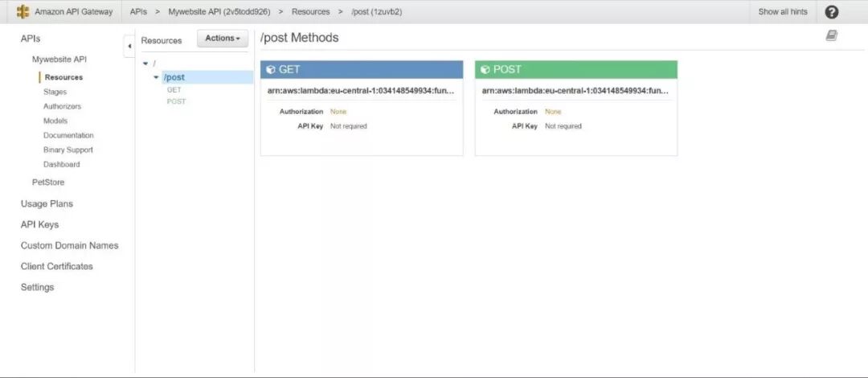Select the GET method under /post
Image resolution: width=868 pixels, height=378 pixels.
tap(174, 90)
